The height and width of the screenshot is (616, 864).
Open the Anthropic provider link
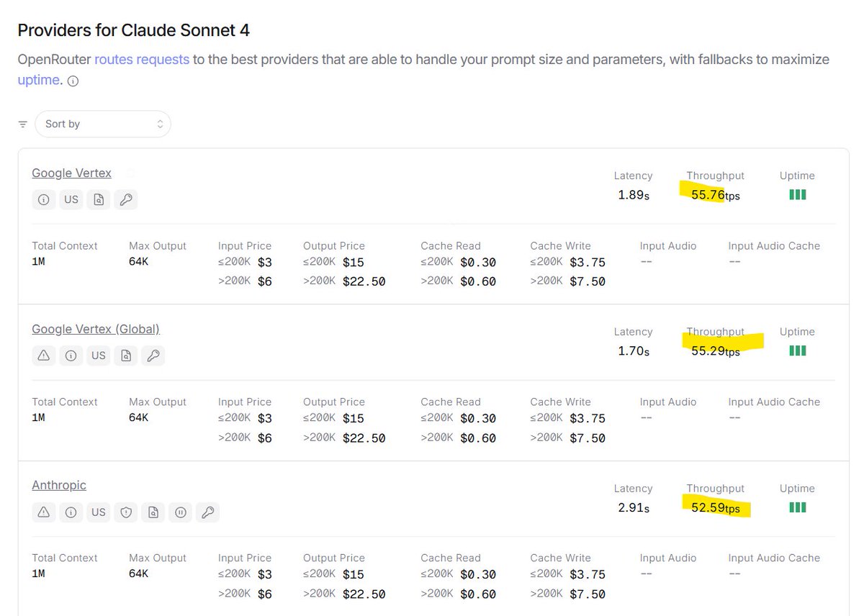point(59,485)
